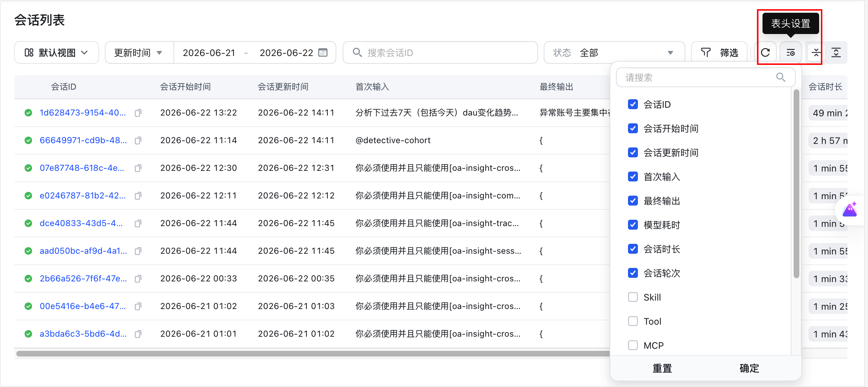The image size is (868, 387).
Task: Copy session ID 07e87748-618c-4e...
Action: pos(138,168)
